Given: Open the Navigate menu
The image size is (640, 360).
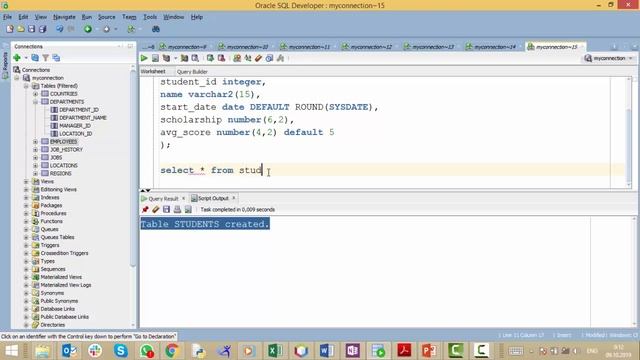Looking at the screenshot, I should click(64, 17).
